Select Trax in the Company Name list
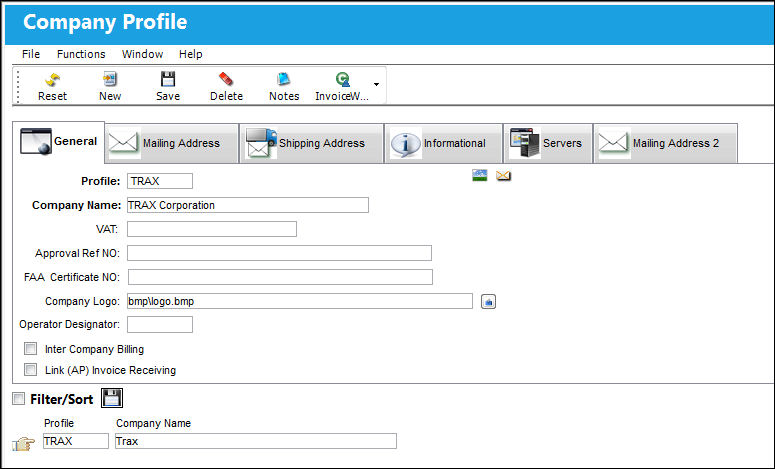 pos(256,441)
